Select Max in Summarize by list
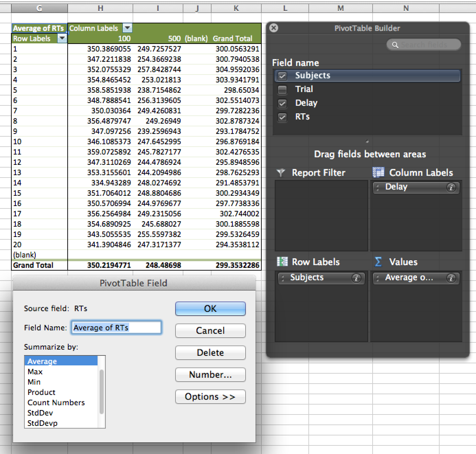This screenshot has width=476, height=454. 61,372
